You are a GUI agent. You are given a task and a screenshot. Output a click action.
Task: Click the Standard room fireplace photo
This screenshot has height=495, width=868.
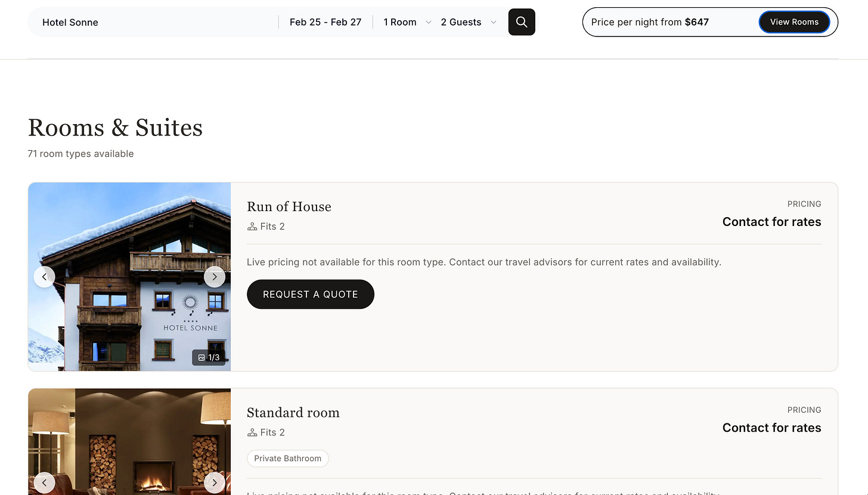coord(129,442)
